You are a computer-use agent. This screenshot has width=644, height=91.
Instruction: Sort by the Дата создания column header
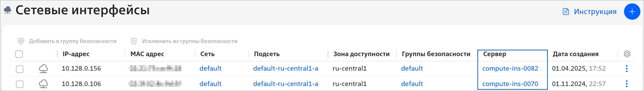575,54
